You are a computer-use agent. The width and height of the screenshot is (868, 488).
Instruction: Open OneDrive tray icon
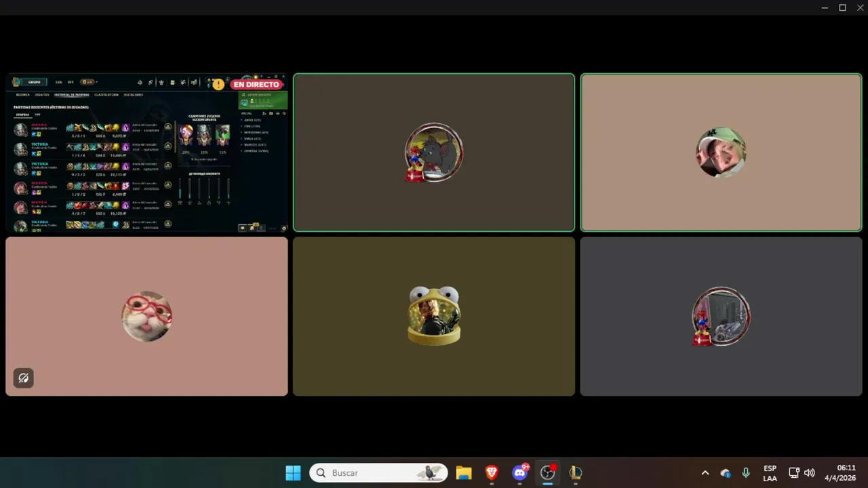(726, 473)
